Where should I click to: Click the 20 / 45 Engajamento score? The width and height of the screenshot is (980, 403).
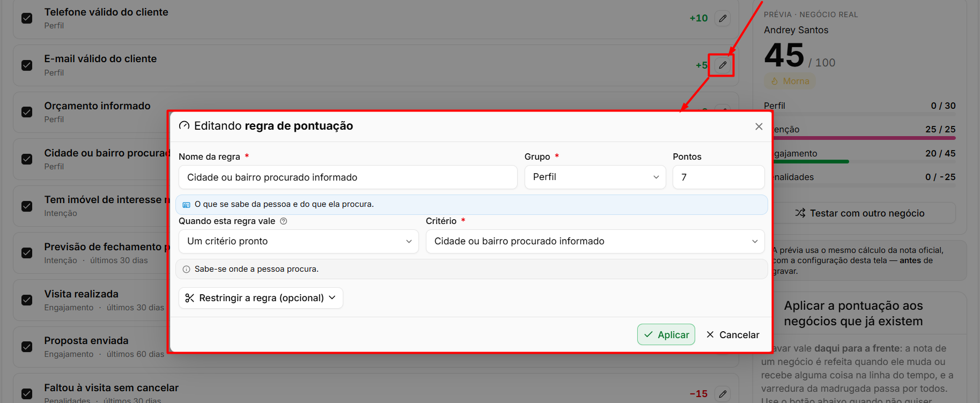click(x=940, y=154)
